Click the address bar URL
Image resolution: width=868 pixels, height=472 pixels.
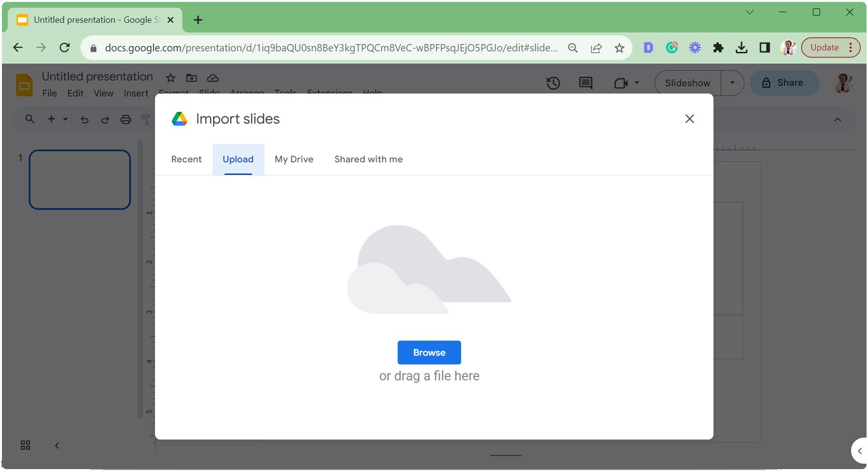point(331,48)
